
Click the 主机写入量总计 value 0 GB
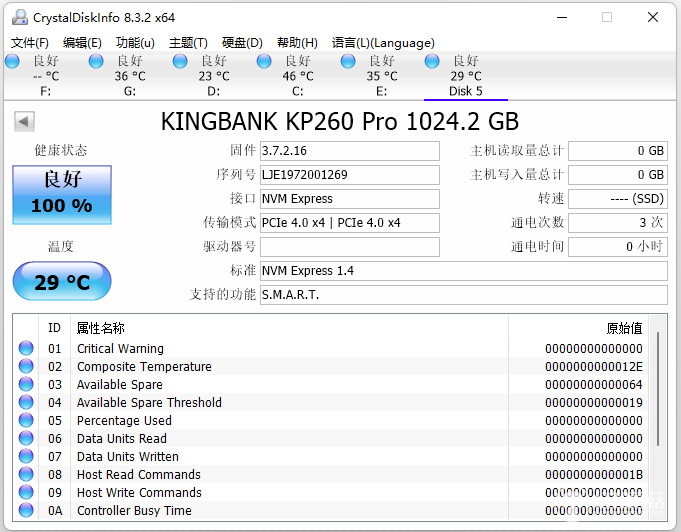pyautogui.click(x=618, y=175)
